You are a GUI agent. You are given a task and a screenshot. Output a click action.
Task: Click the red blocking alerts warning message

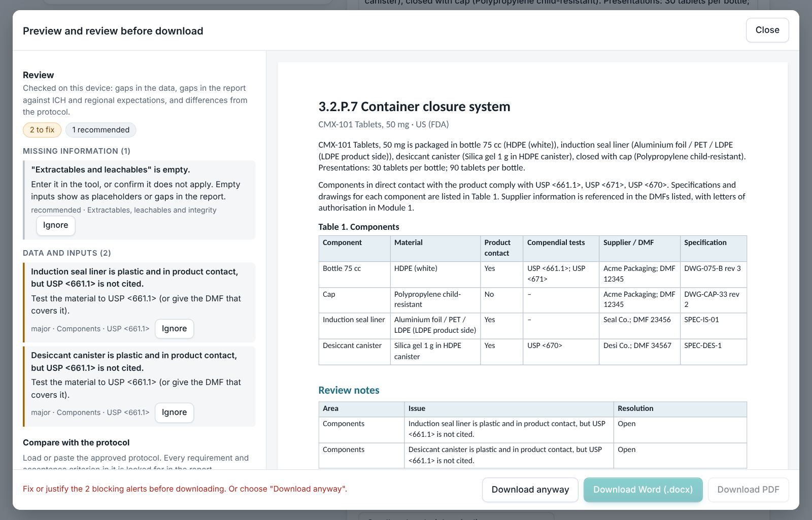click(185, 489)
